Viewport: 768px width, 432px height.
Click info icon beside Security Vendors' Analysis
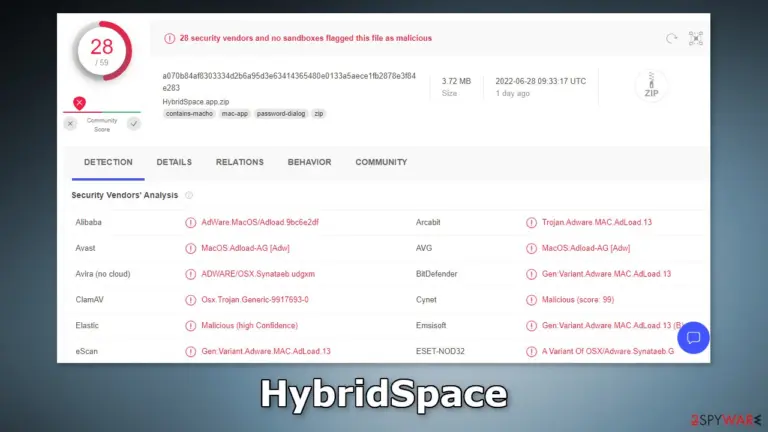[189, 195]
